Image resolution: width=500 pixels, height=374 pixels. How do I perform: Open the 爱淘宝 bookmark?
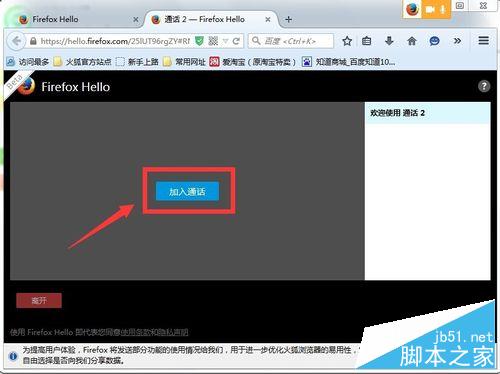pos(253,62)
